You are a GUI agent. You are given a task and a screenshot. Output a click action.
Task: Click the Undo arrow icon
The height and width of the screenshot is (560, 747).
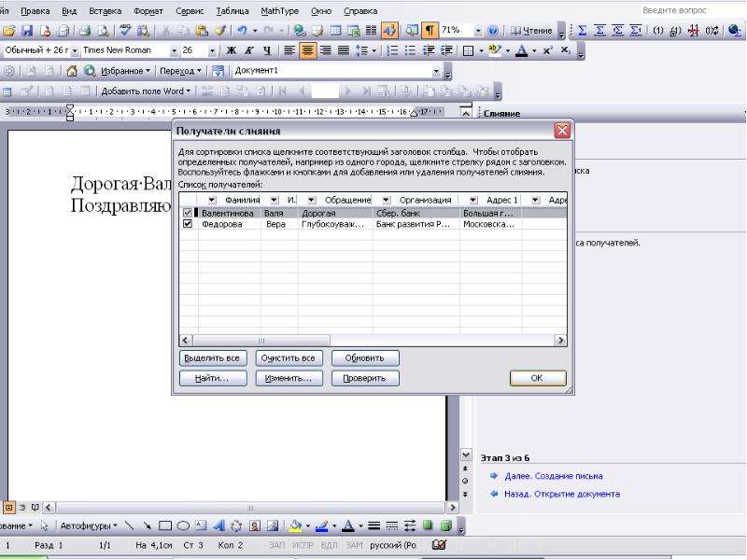(x=243, y=31)
